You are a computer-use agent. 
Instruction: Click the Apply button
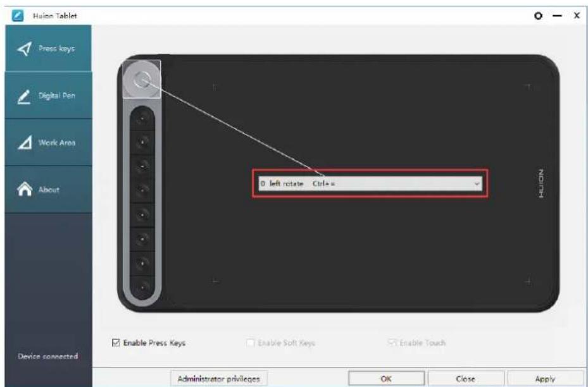[545, 378]
